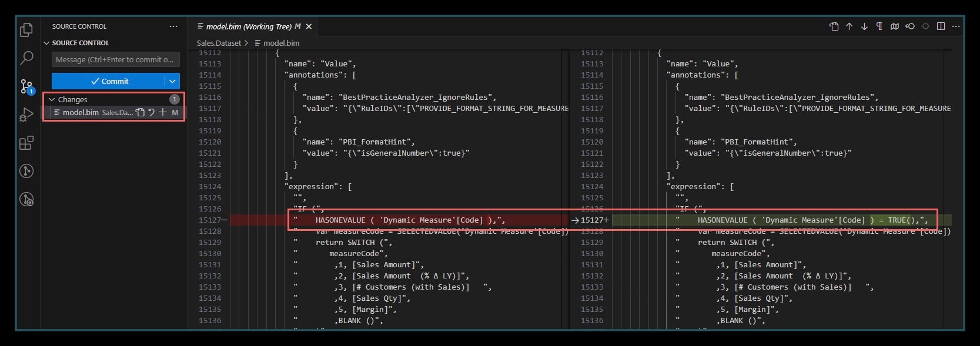
Task: Open the Run and Debug view
Action: pos(26,115)
